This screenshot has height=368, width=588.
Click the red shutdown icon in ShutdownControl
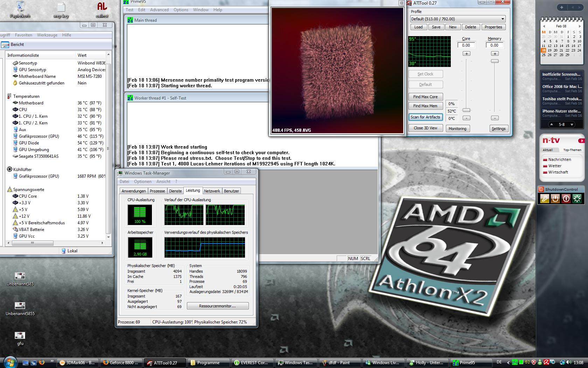[x=566, y=199]
